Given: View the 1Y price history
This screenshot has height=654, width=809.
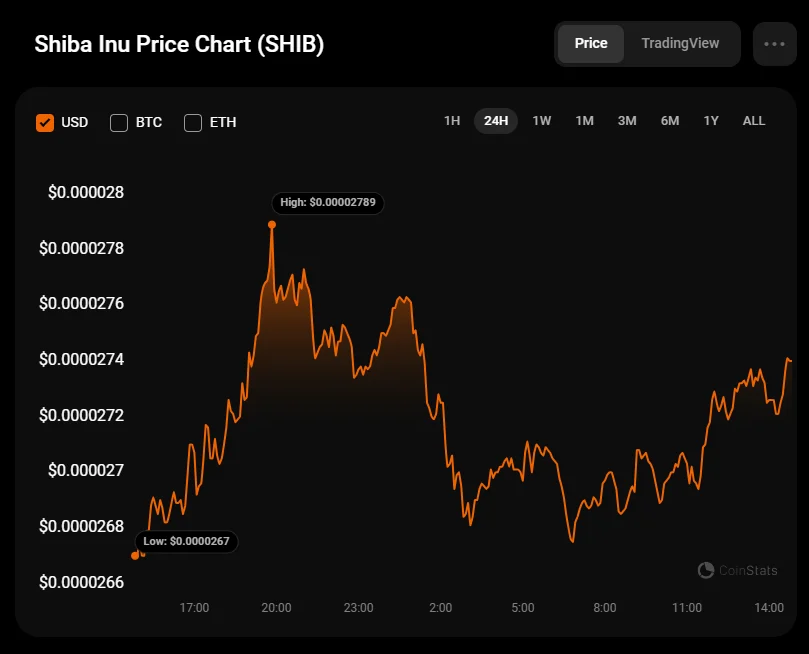Looking at the screenshot, I should (x=711, y=121).
